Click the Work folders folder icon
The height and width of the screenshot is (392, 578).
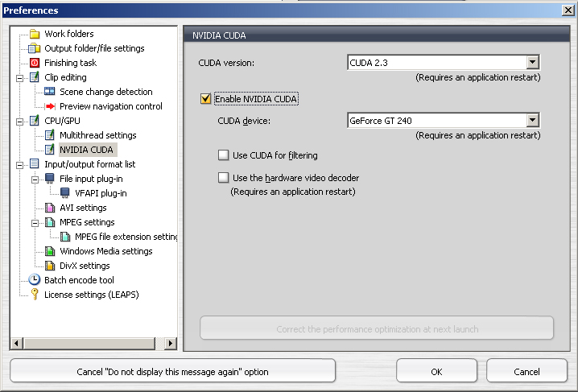pos(35,34)
